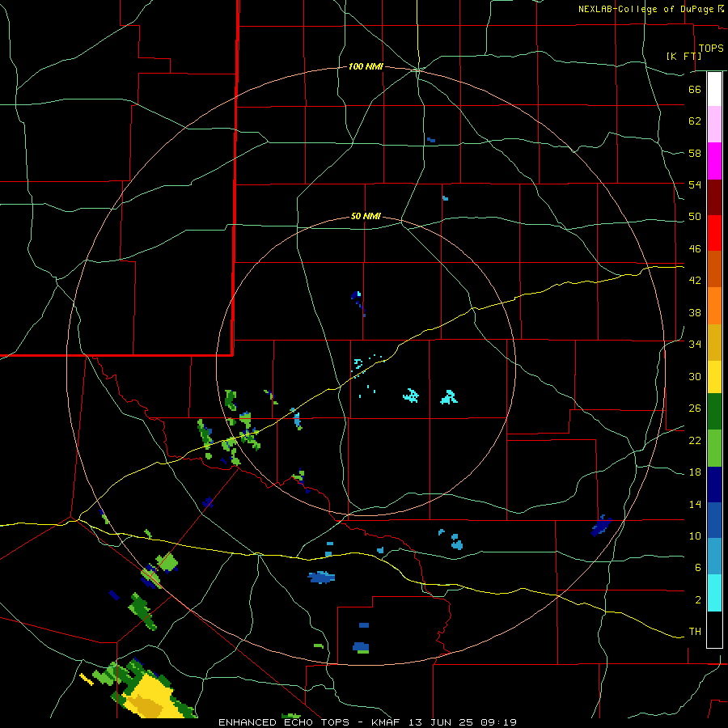Click the magenta legend swatch
The image size is (728, 728).
click(x=714, y=161)
